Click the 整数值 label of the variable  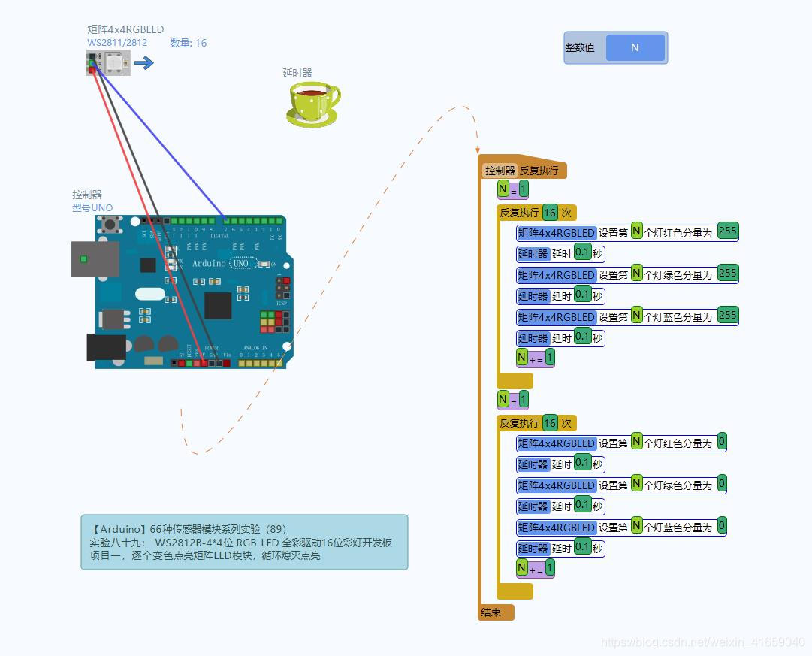point(579,47)
